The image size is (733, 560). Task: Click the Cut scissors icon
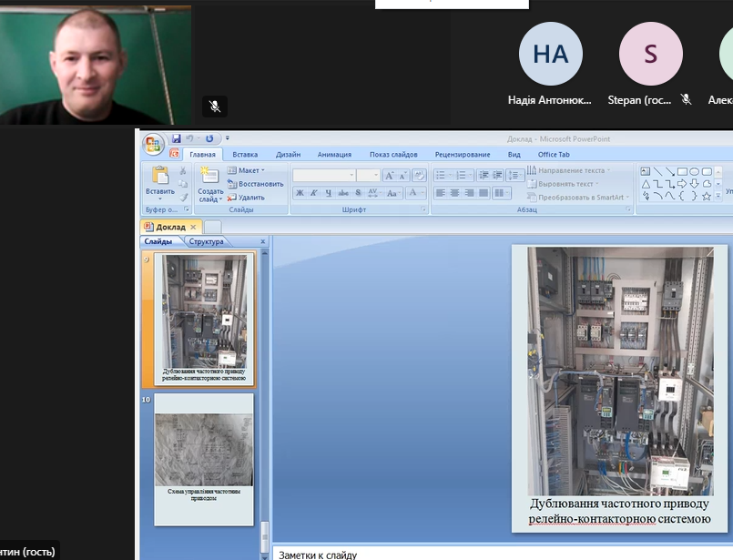[x=183, y=170]
